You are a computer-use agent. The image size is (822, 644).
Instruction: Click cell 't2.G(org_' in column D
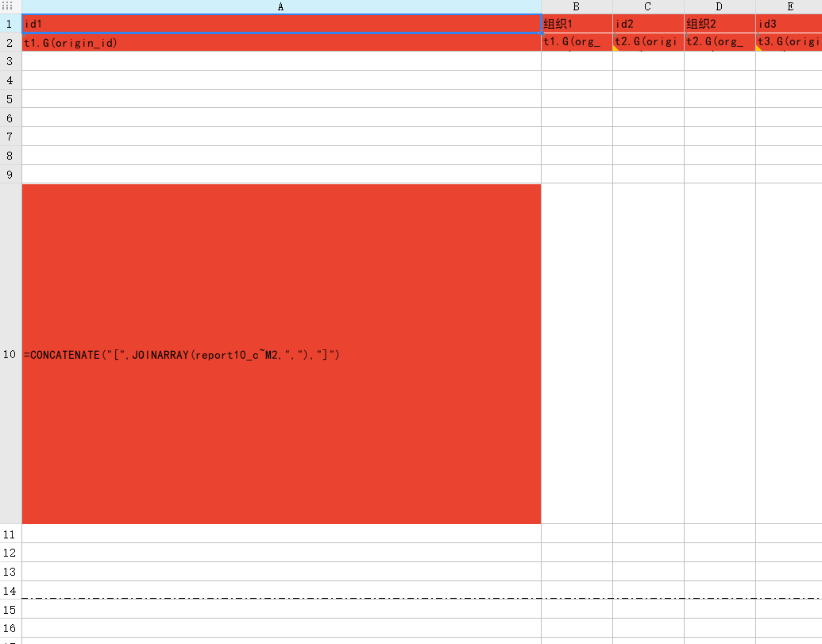click(720, 42)
